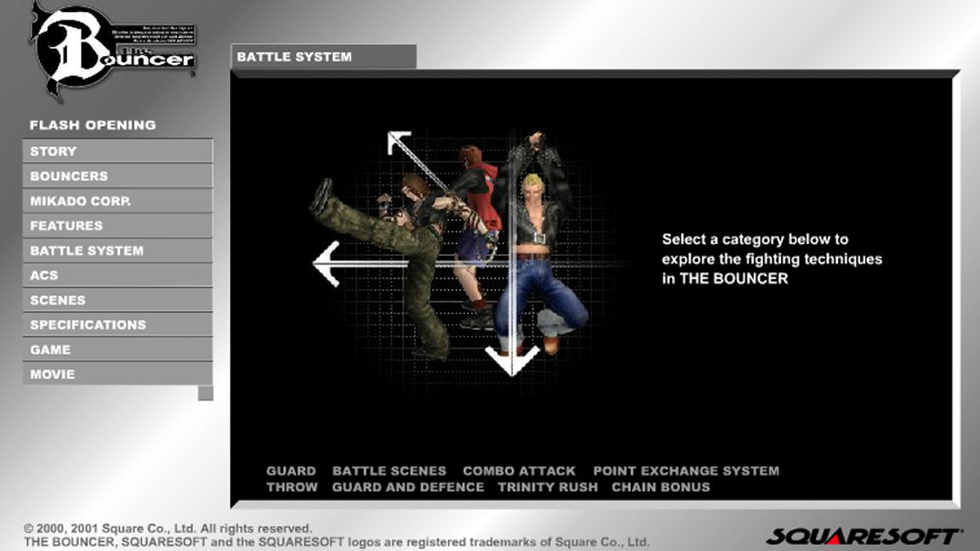Screen dimensions: 980x551
Task: Open the Bouncers menu item
Action: (x=117, y=176)
